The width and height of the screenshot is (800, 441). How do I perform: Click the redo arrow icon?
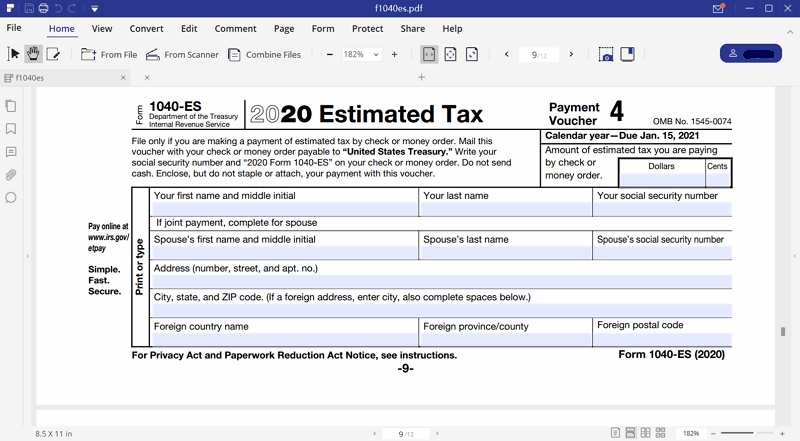pos(72,8)
